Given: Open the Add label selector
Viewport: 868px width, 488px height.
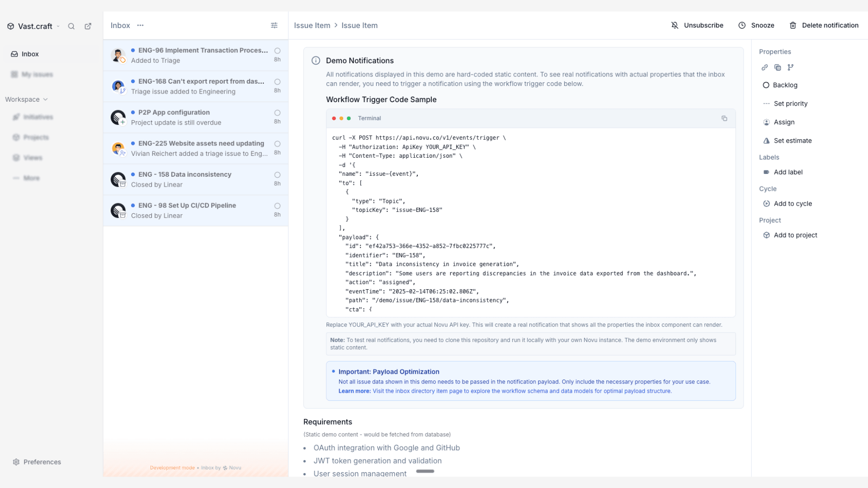Looking at the screenshot, I should coord(783,172).
